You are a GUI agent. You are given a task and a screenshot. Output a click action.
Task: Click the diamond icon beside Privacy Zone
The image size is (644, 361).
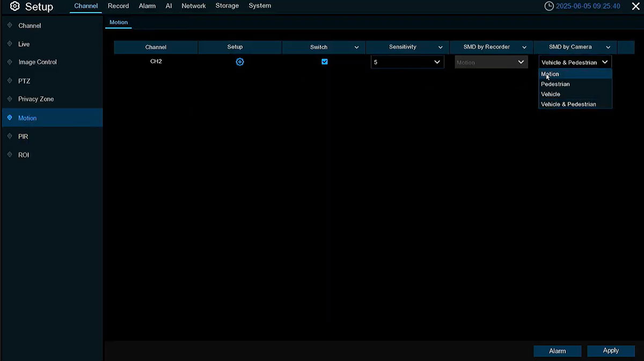[x=10, y=99]
